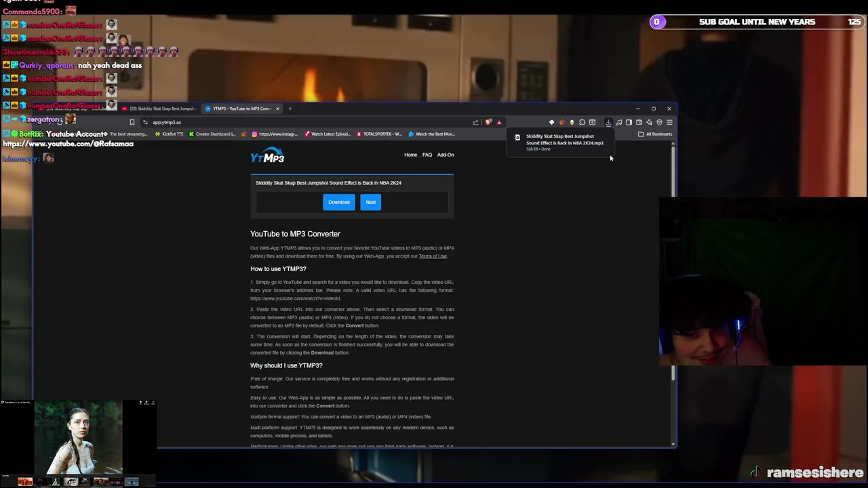This screenshot has width=868, height=488.
Task: Open the Leo AI sparkle icon
Action: (x=649, y=123)
